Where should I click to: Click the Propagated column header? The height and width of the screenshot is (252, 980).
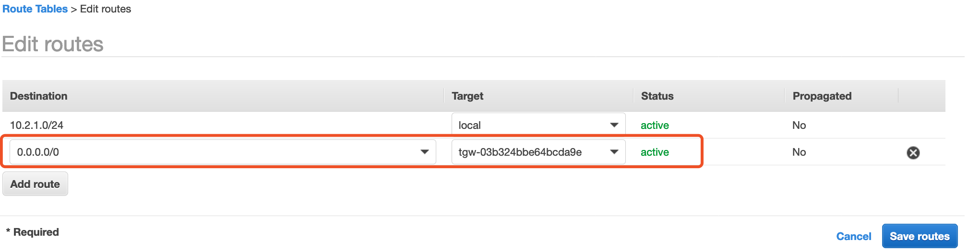(822, 96)
